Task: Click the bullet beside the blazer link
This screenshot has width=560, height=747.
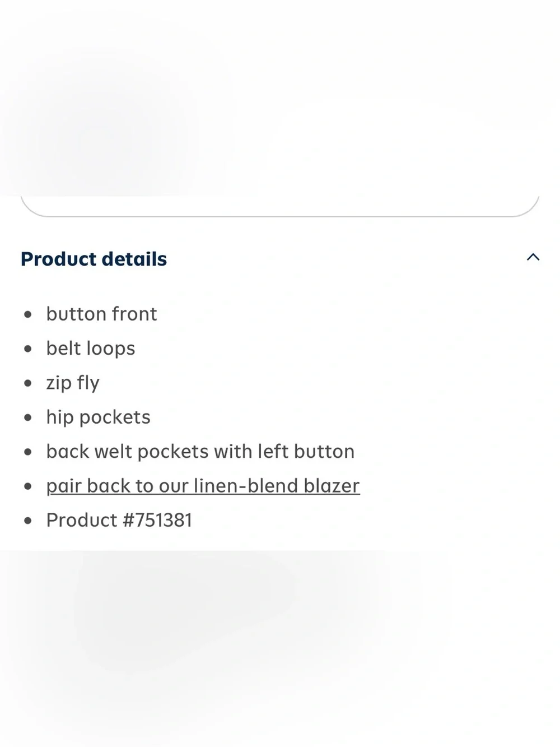Action: 28,486
